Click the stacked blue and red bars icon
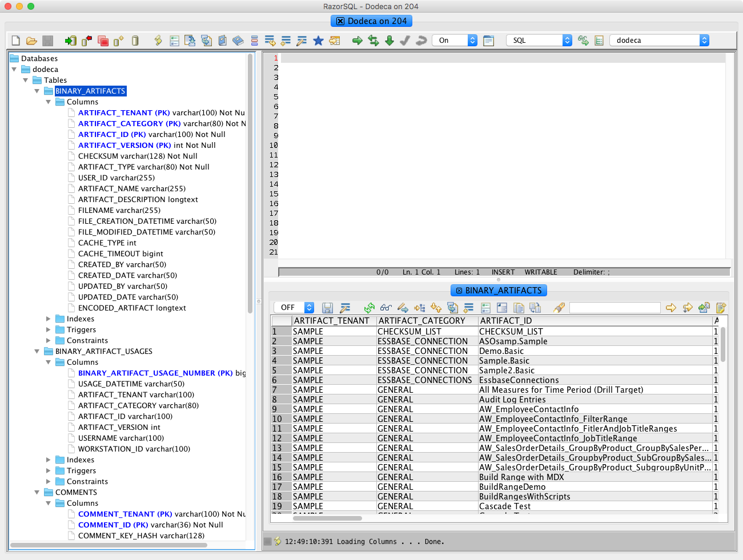The height and width of the screenshot is (560, 743). pyautogui.click(x=254, y=41)
